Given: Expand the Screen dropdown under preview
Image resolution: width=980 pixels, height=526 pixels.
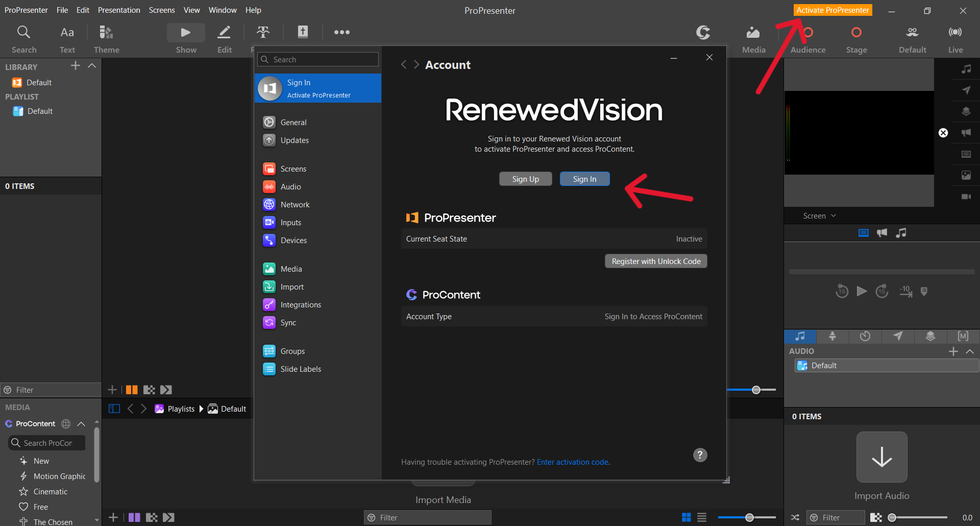Looking at the screenshot, I should 819,216.
